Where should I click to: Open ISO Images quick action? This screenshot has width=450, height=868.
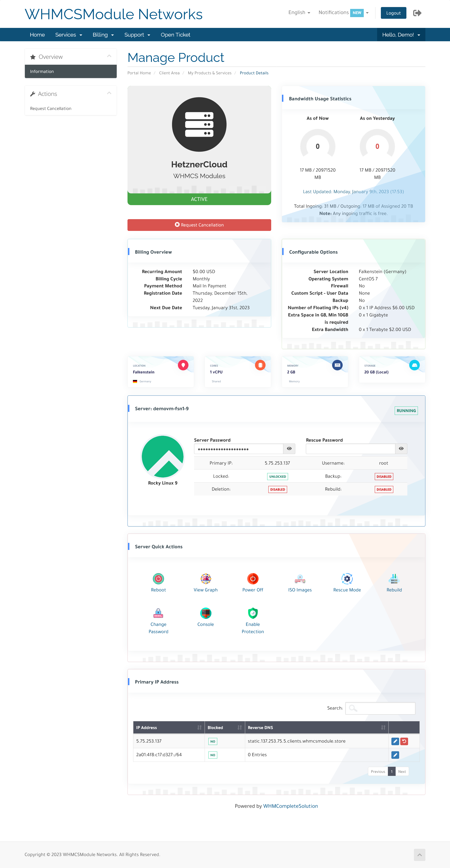(x=300, y=579)
